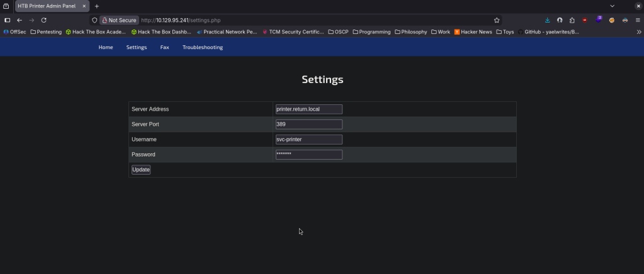Show more bookmarks with overflow chevron
Screen dimensions: 644x274
pyautogui.click(x=639, y=31)
